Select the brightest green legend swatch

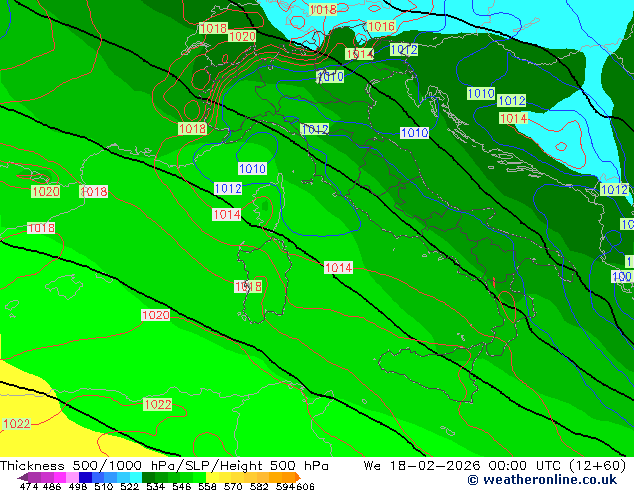coord(199,477)
